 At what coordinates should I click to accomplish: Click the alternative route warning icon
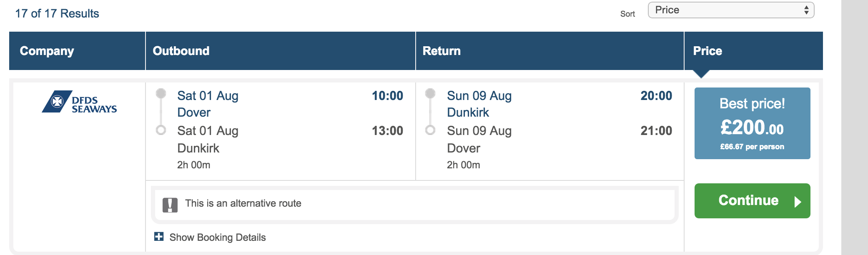tap(170, 205)
